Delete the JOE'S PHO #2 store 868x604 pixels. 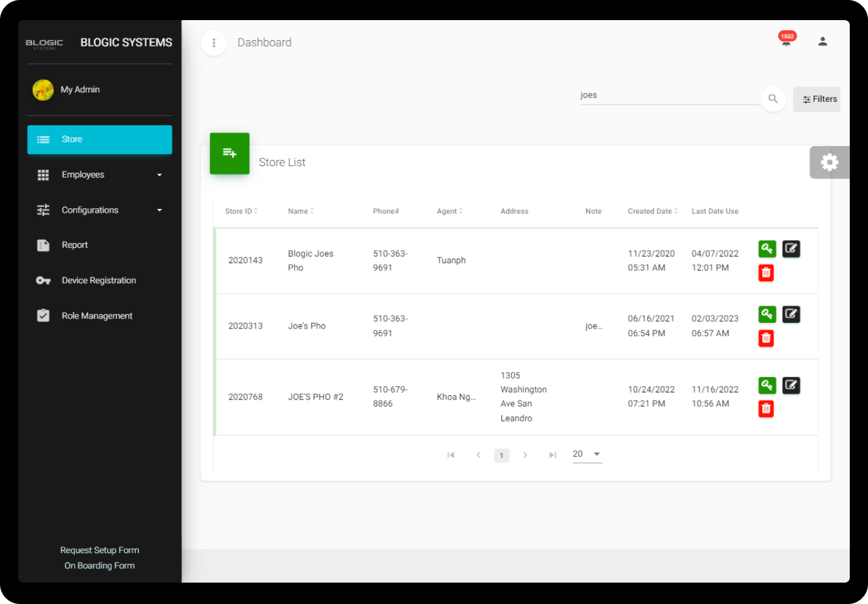point(766,409)
